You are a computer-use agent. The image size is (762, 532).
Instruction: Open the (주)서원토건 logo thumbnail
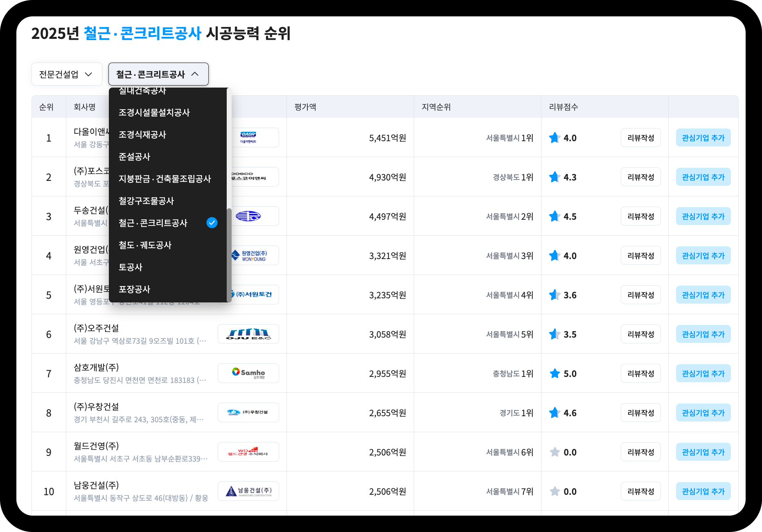[255, 295]
